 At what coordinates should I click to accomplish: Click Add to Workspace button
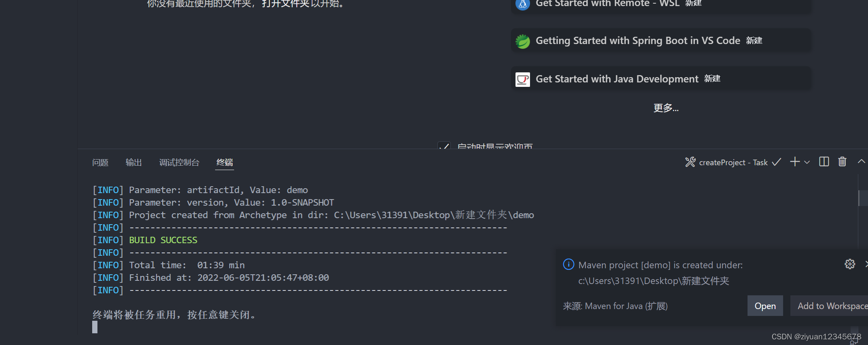829,306
